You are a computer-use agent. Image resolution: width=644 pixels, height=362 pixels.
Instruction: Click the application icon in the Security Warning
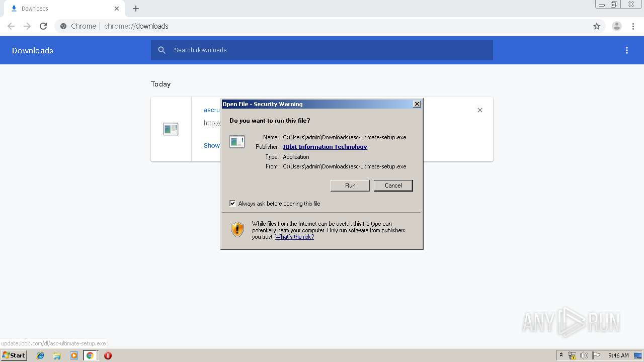[x=237, y=142]
